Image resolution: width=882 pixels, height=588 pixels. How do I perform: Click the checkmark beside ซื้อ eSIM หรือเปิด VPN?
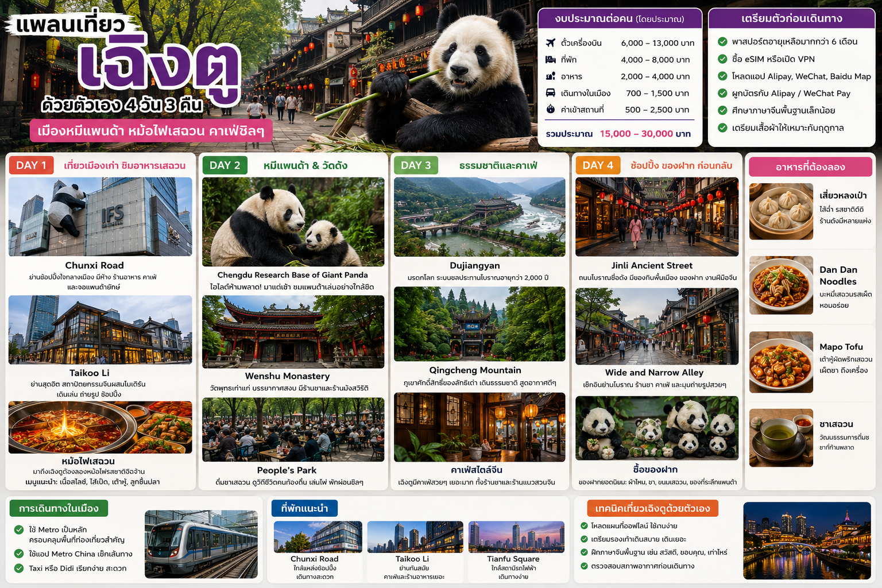click(x=723, y=59)
